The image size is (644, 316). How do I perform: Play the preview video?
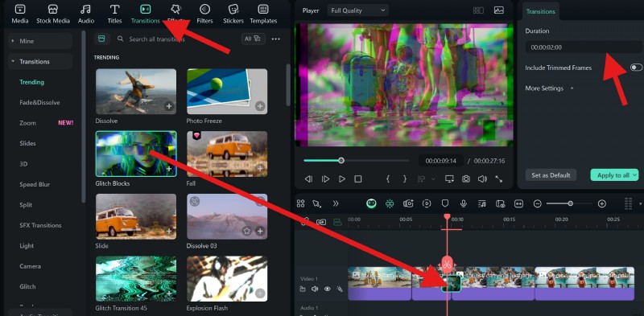click(x=341, y=179)
